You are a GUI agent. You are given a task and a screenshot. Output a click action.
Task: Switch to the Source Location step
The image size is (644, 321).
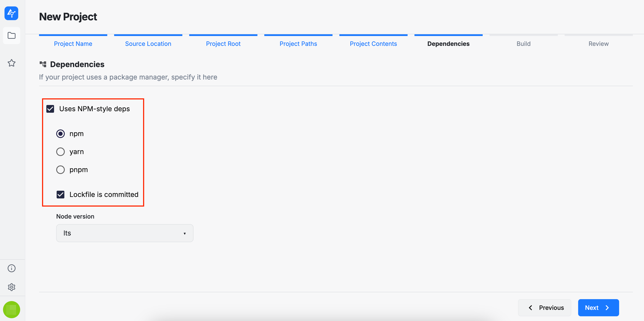pos(148,44)
